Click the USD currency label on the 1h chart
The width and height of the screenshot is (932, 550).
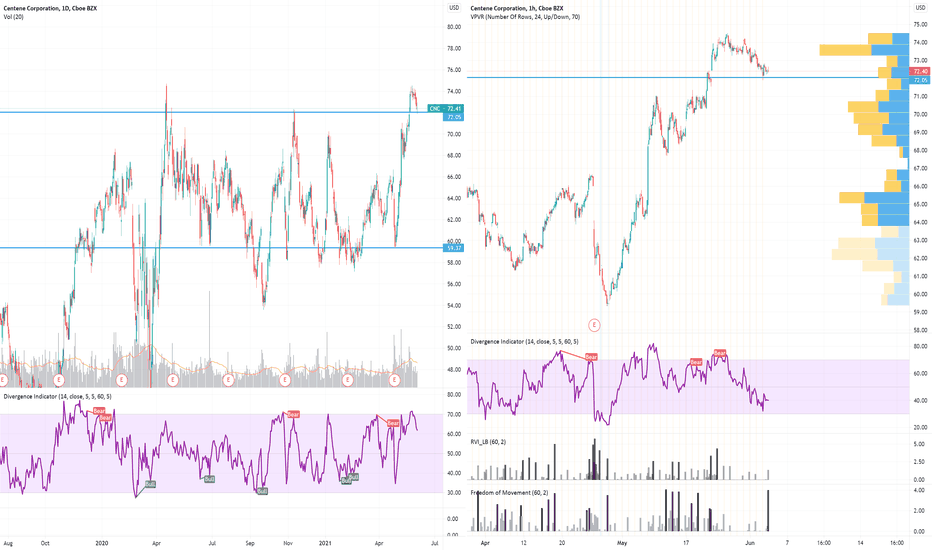click(920, 8)
